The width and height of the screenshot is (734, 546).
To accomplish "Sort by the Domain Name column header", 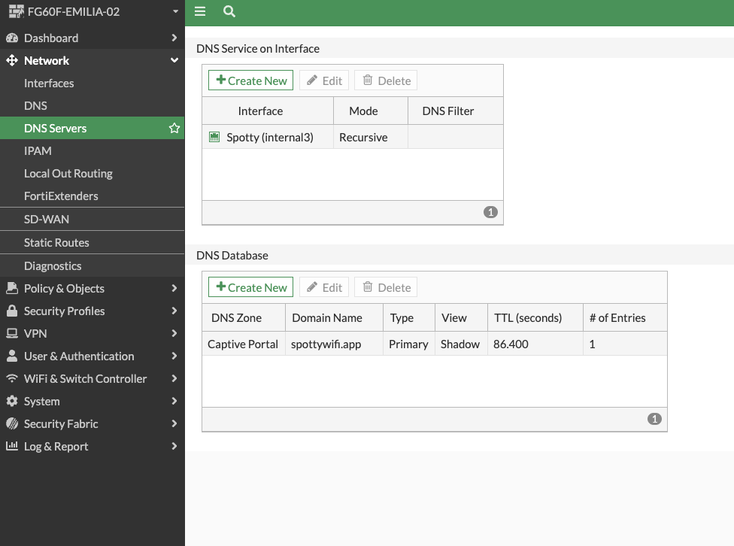I will point(334,317).
